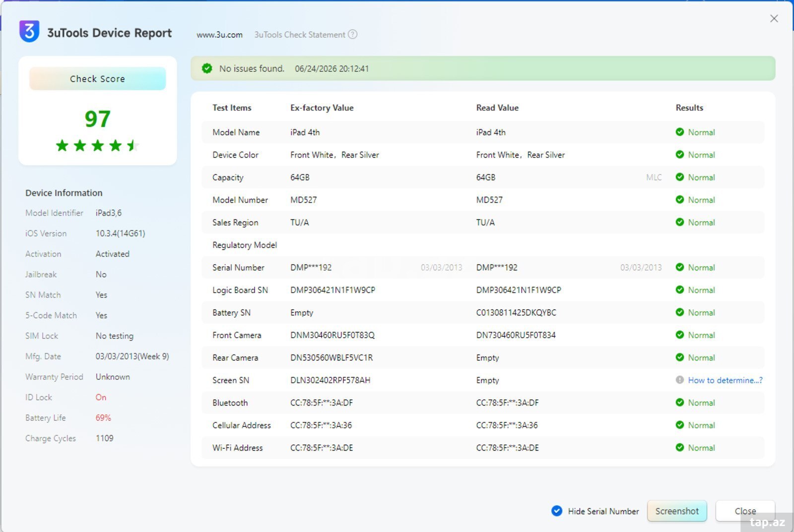794x532 pixels.
Task: Click the Front Camera Normal status icon
Action: pyautogui.click(x=680, y=335)
